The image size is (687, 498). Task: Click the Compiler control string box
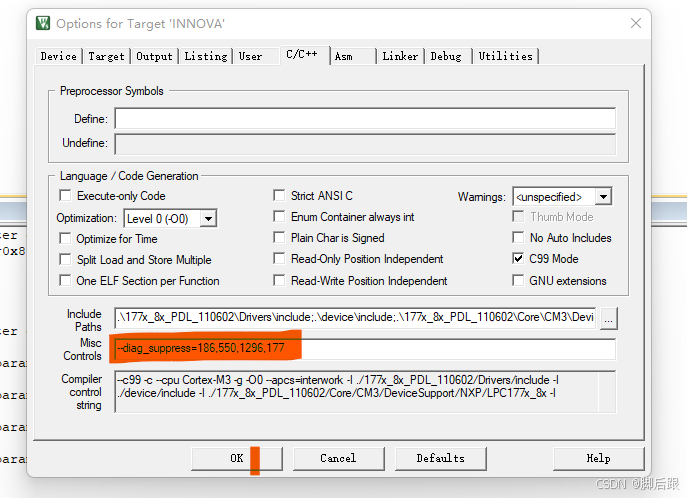click(x=365, y=392)
